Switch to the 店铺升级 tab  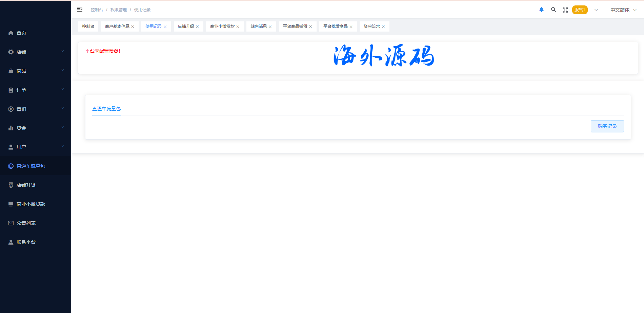(x=186, y=26)
